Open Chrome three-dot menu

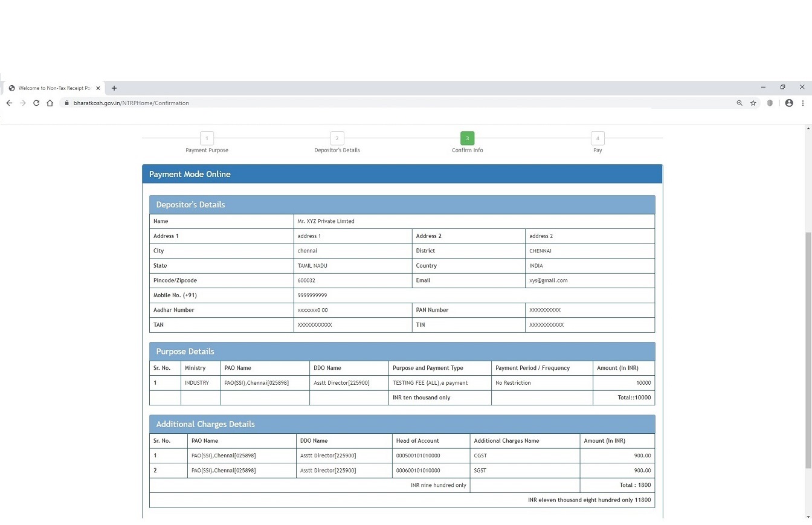[x=803, y=103]
